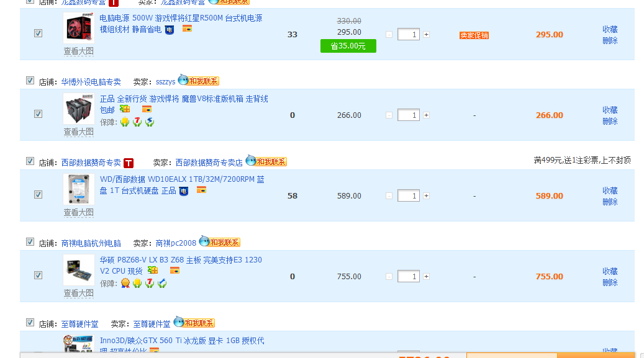
Task: Click the blue shield icon on the WD hard disk item
Action: pyautogui.click(x=184, y=191)
